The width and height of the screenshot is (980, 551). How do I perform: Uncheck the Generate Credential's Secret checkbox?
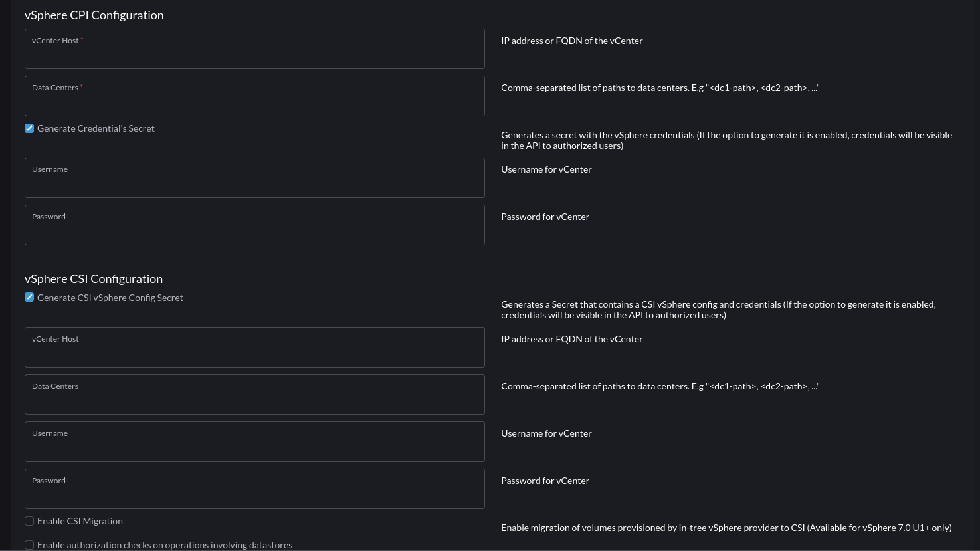pos(29,128)
